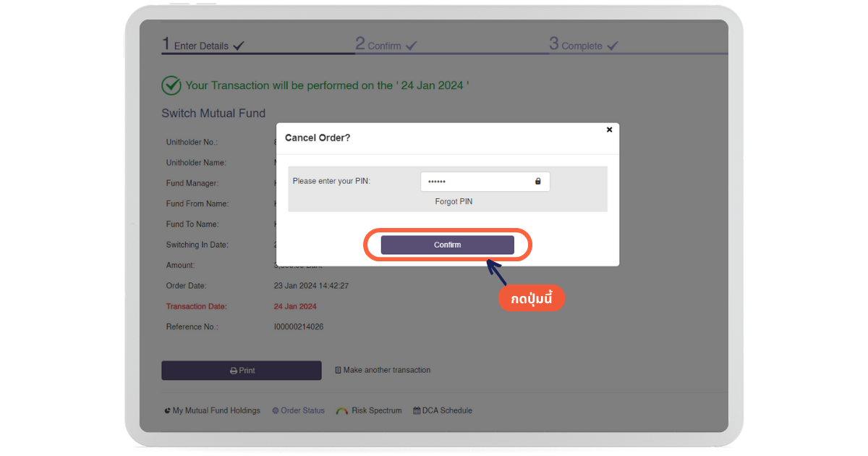Click the Print button
Viewport: 868px width, 456px height.
click(x=242, y=371)
